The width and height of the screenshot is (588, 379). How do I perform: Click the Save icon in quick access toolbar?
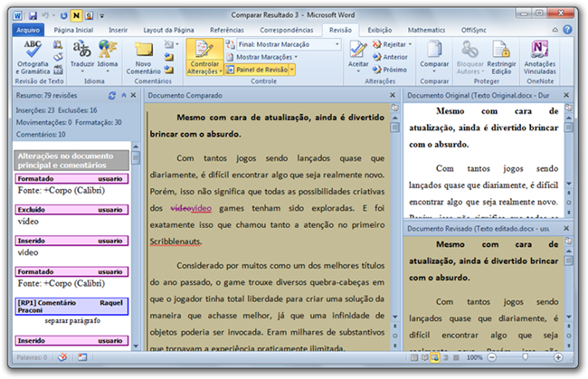[33, 15]
